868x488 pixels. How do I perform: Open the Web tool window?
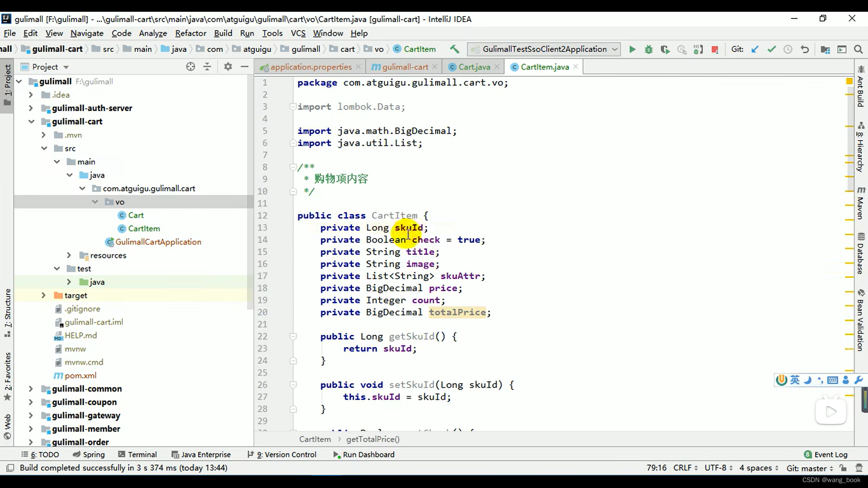(x=7, y=426)
